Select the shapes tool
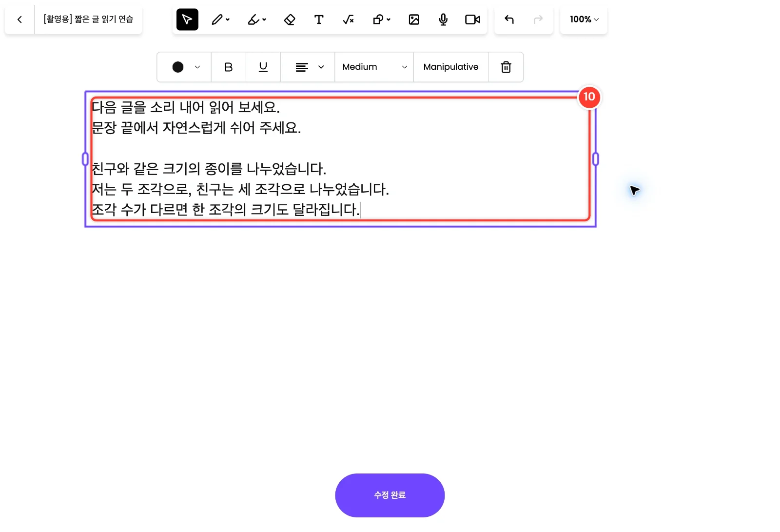 [378, 20]
